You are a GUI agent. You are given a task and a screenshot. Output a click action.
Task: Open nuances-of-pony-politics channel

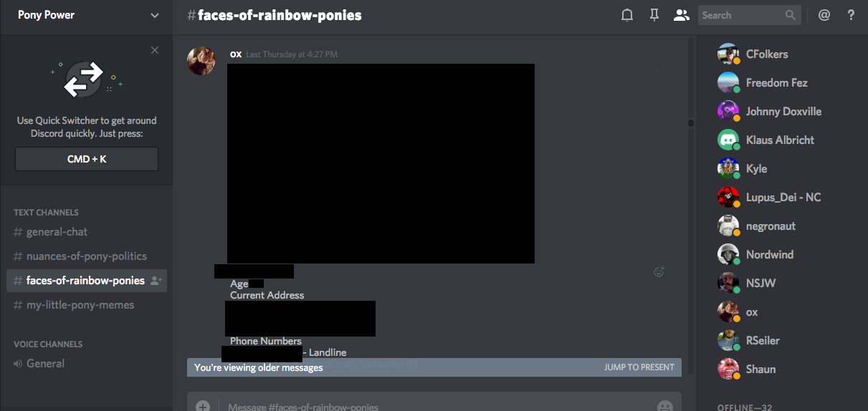(x=86, y=256)
